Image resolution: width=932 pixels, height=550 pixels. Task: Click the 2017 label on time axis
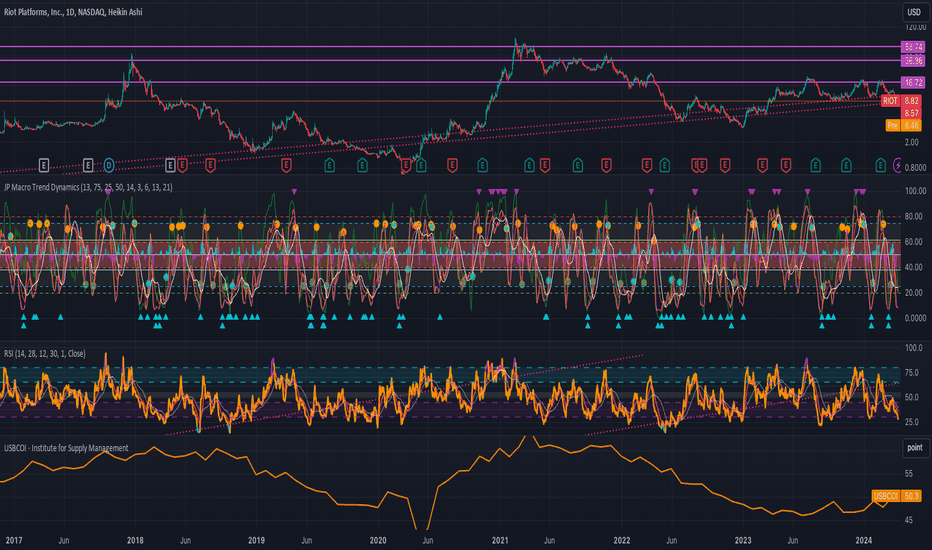click(14, 540)
